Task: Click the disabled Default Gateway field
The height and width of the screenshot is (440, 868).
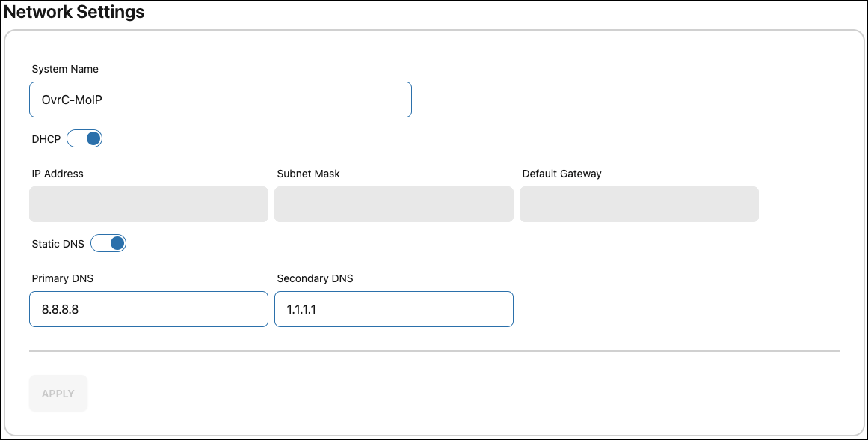Action: click(x=638, y=204)
